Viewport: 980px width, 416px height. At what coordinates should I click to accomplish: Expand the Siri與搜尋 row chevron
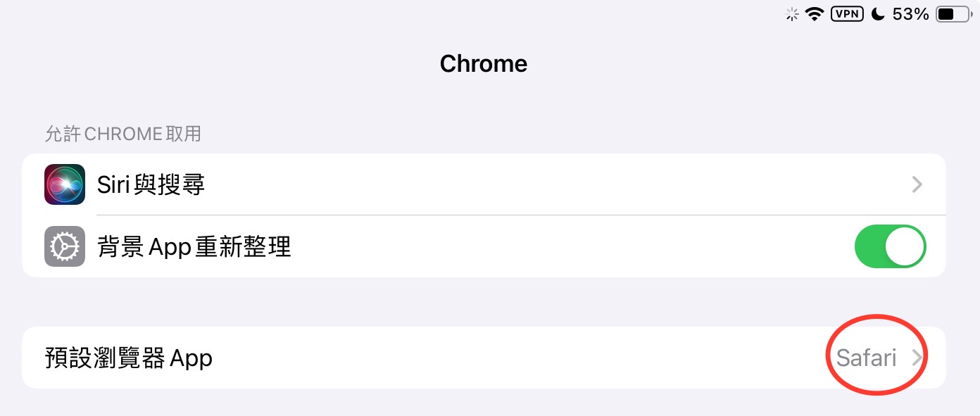917,184
